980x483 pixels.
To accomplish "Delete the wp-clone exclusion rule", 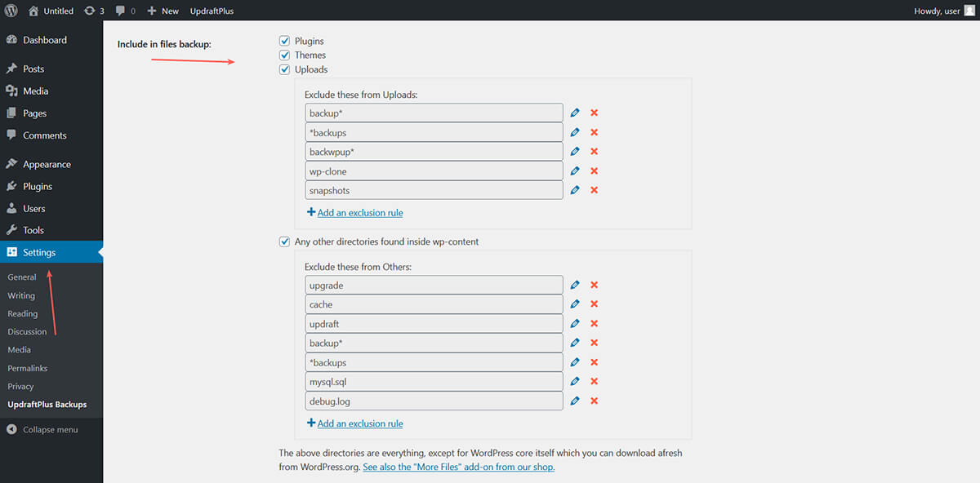I will [595, 171].
